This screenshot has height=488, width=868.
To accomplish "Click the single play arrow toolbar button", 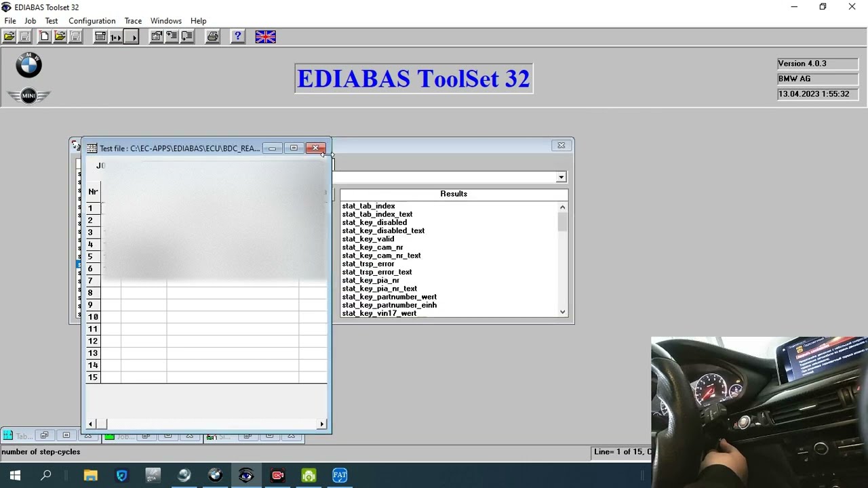I will coord(132,37).
